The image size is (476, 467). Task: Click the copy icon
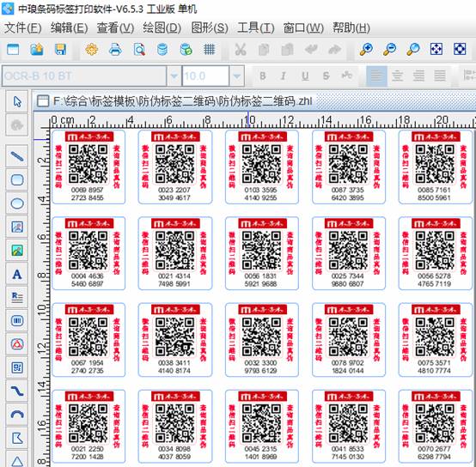(x=264, y=49)
